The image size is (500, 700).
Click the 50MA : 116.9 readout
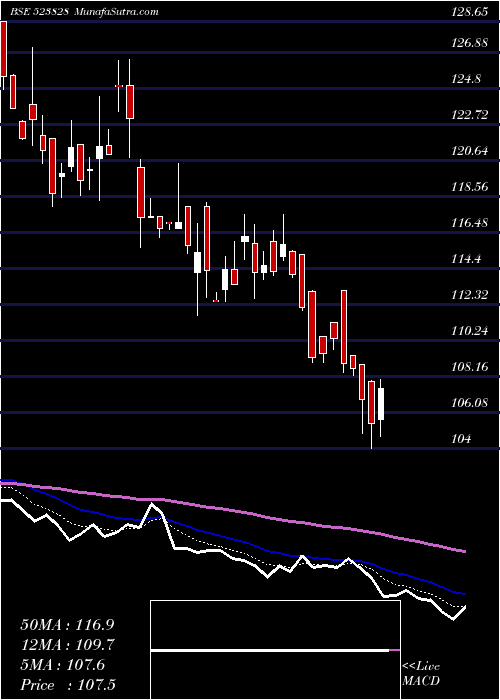(x=65, y=624)
